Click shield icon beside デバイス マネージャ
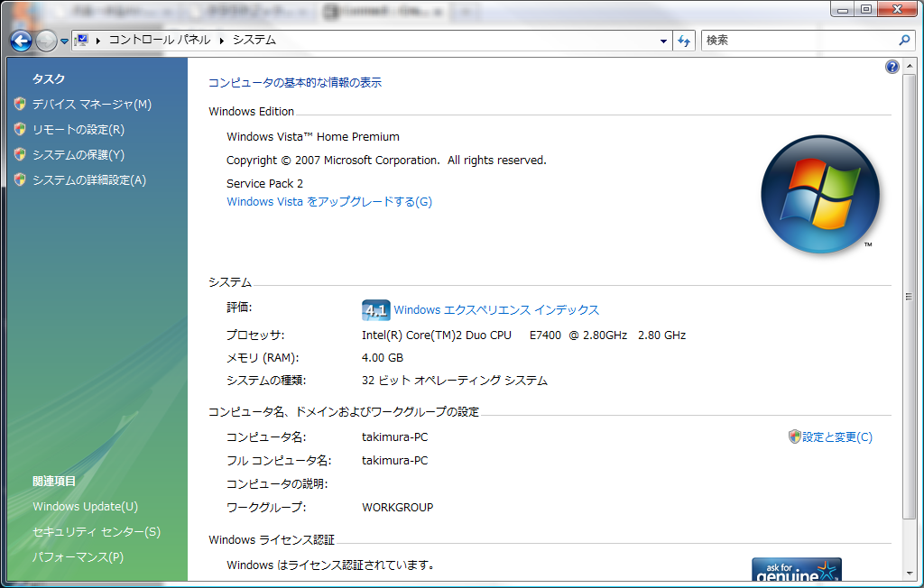 20,104
